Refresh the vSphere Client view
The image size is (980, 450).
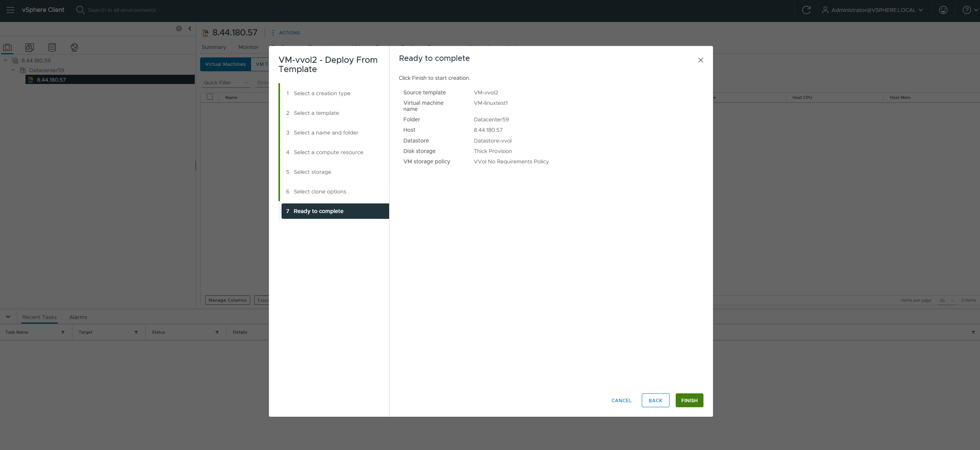[x=806, y=10]
